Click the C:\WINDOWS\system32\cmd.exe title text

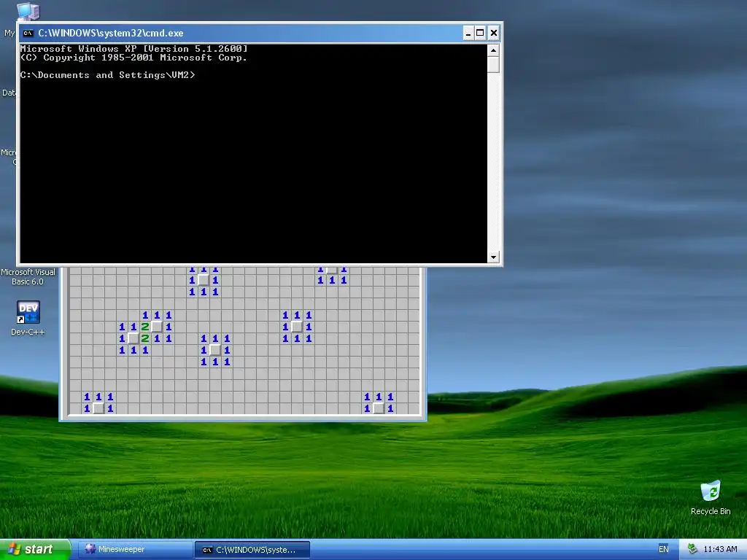tap(111, 33)
